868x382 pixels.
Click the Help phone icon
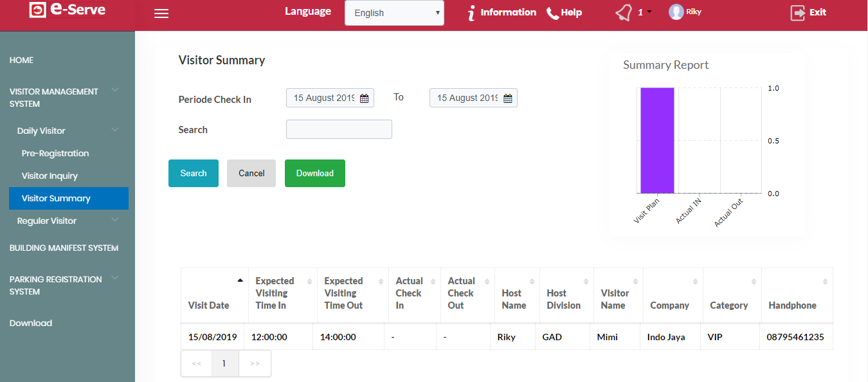pos(552,13)
